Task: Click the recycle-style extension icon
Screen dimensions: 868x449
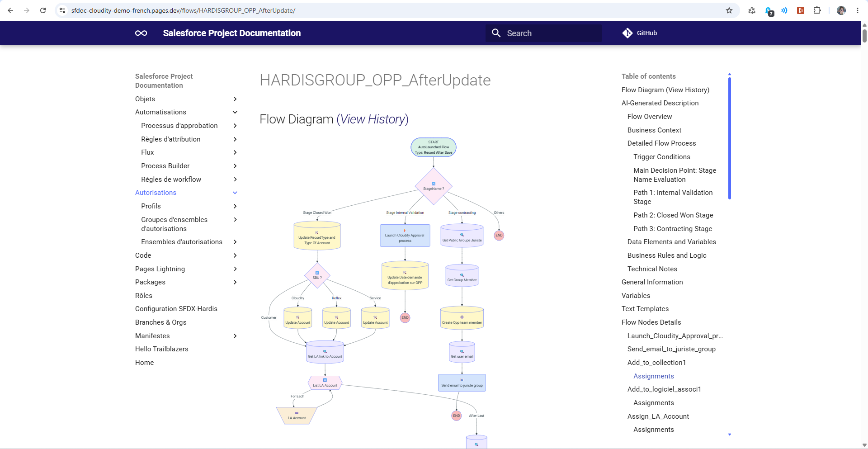Action: click(752, 10)
